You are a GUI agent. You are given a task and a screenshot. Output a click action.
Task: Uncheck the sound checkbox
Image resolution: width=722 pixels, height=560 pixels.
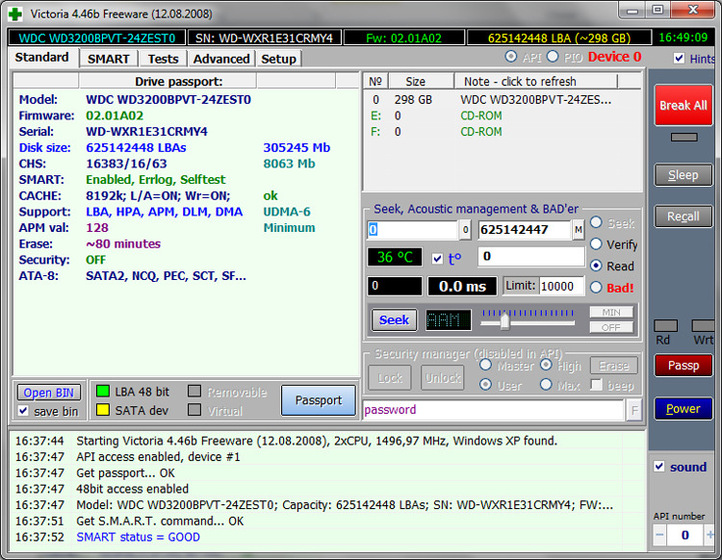(658, 467)
